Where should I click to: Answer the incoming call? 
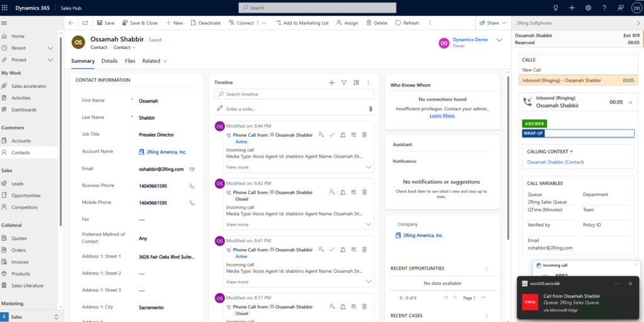click(534, 123)
